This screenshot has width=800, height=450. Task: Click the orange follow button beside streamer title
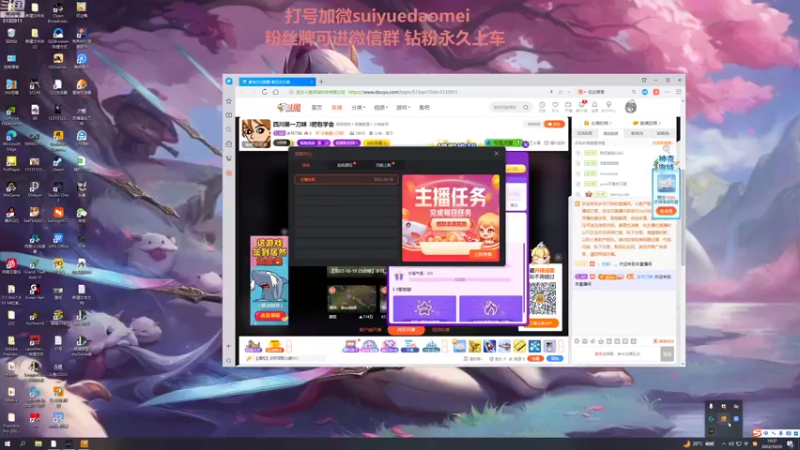(x=554, y=124)
